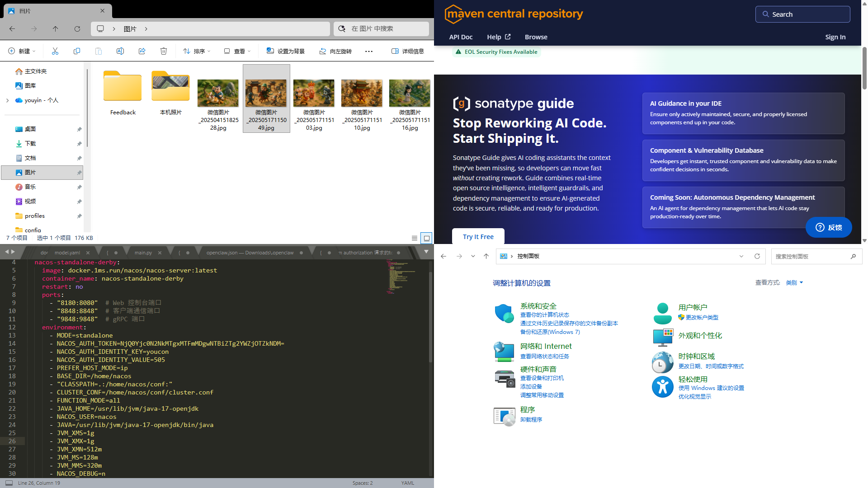Switch to openclaw.json editor tab
This screenshot has height=488, width=868.
pos(250,253)
